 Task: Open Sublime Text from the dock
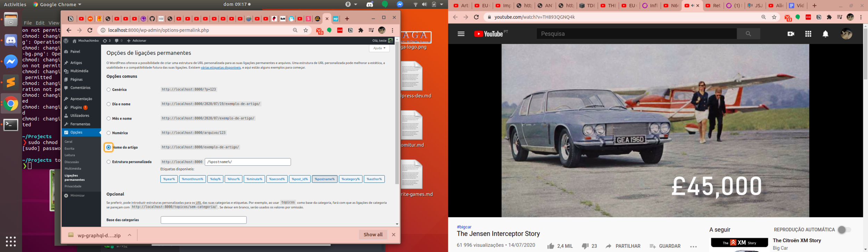tap(11, 82)
